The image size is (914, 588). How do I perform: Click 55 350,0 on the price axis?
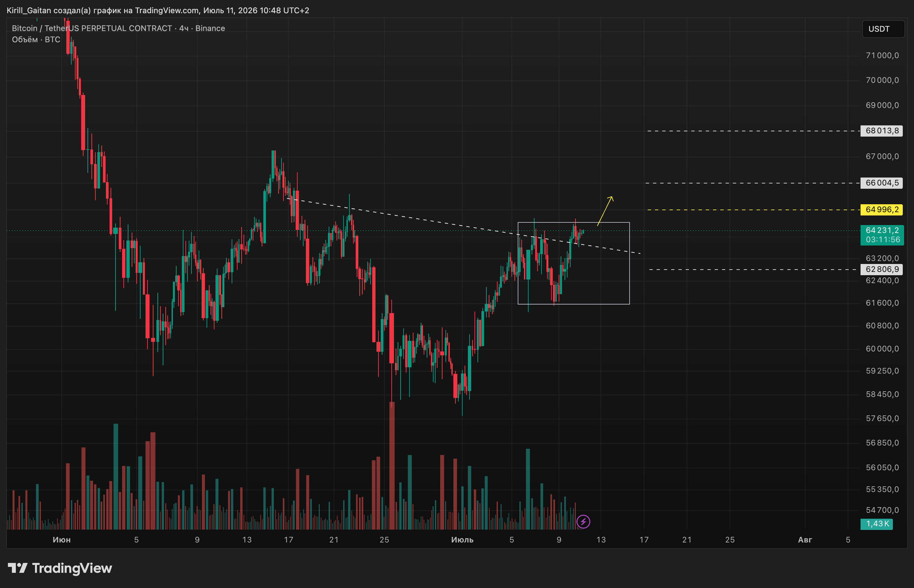click(882, 489)
